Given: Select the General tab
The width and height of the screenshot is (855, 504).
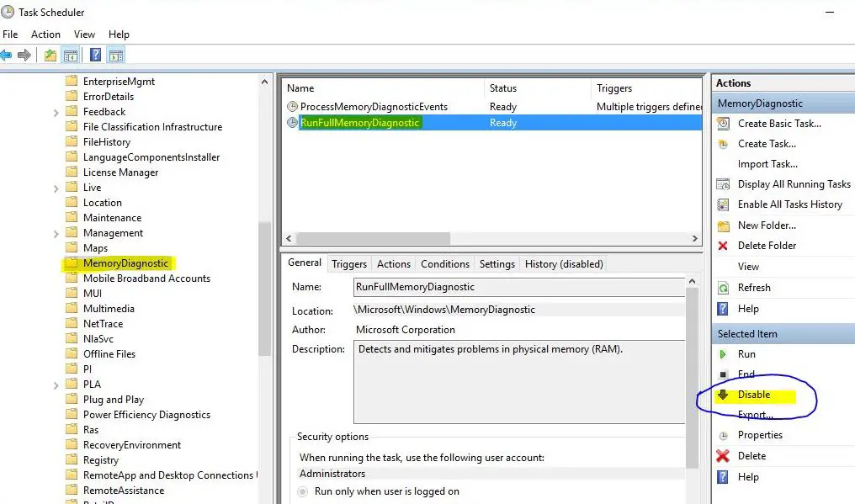Looking at the screenshot, I should [x=305, y=263].
